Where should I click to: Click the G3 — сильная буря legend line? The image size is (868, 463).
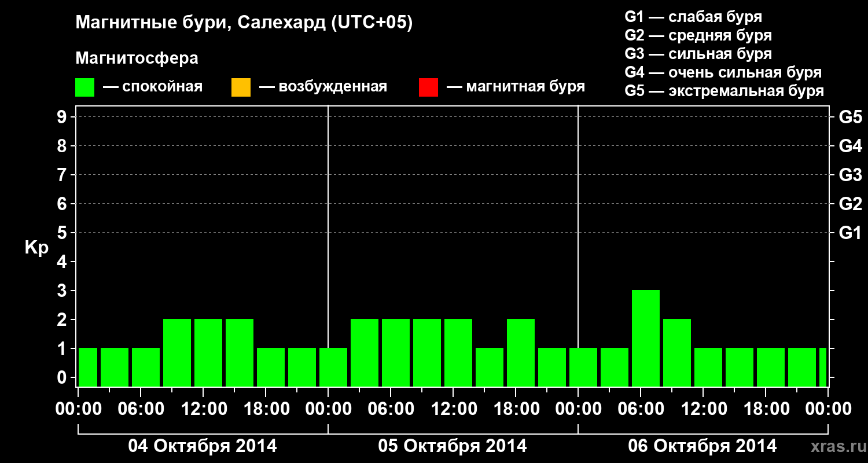point(698,54)
